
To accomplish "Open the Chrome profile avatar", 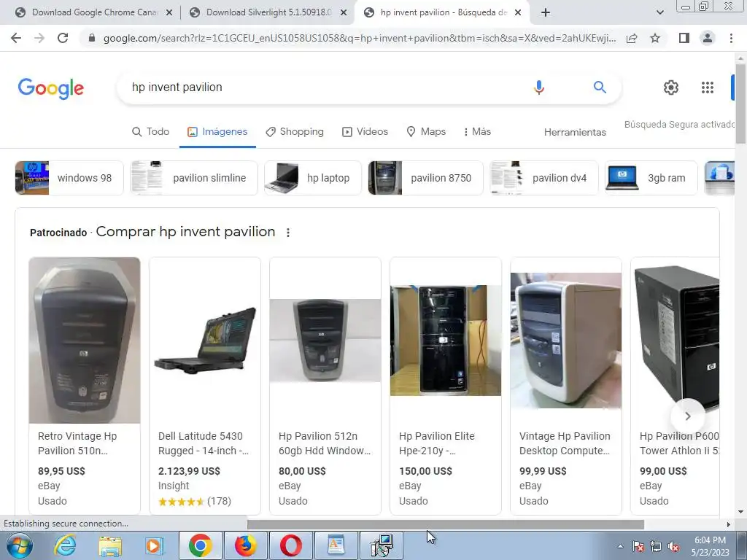I will [708, 38].
